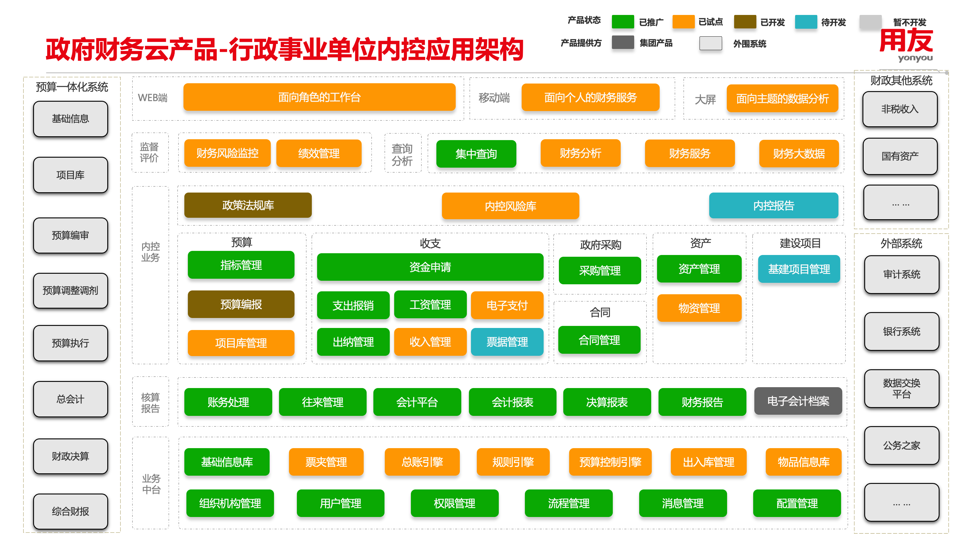Click the 账务处理 module

tap(228, 402)
